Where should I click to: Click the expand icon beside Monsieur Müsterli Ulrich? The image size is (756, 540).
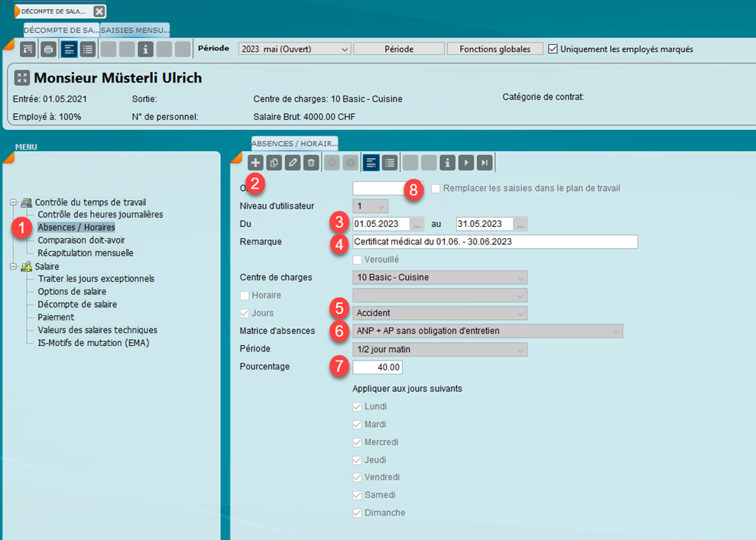22,78
